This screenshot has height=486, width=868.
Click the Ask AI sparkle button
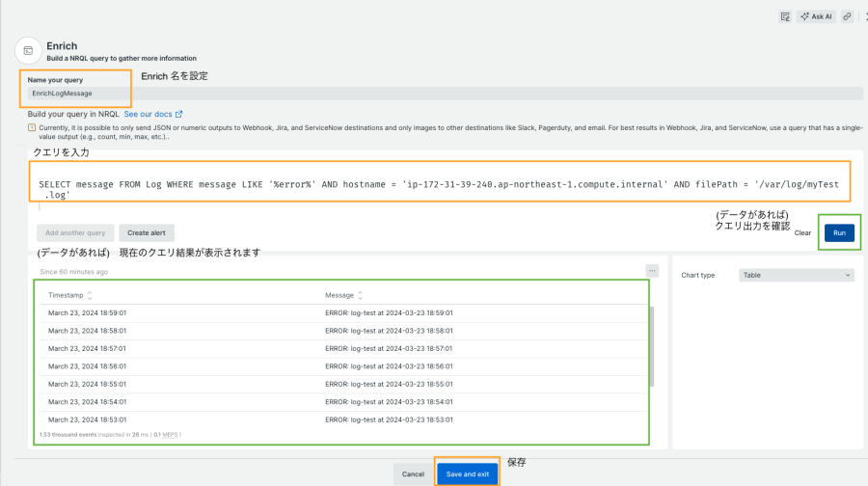tap(816, 16)
